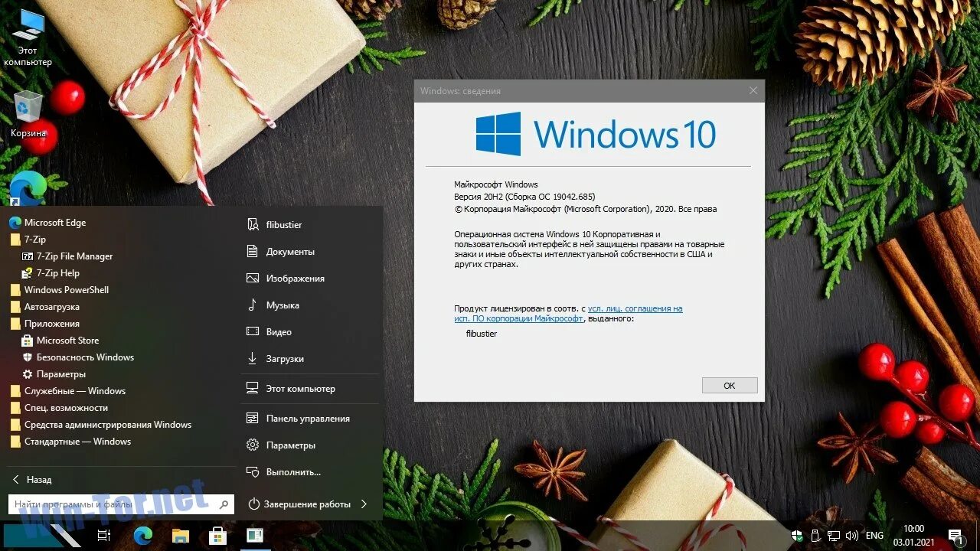This screenshot has height=551, width=980.
Task: Open network status tray icon
Action: click(x=834, y=536)
